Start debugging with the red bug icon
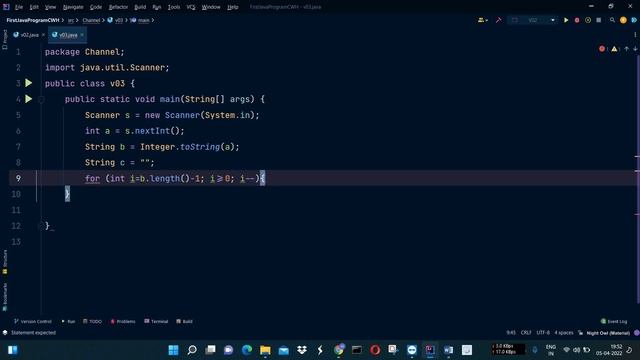The width and height of the screenshot is (640, 360). (x=577, y=20)
